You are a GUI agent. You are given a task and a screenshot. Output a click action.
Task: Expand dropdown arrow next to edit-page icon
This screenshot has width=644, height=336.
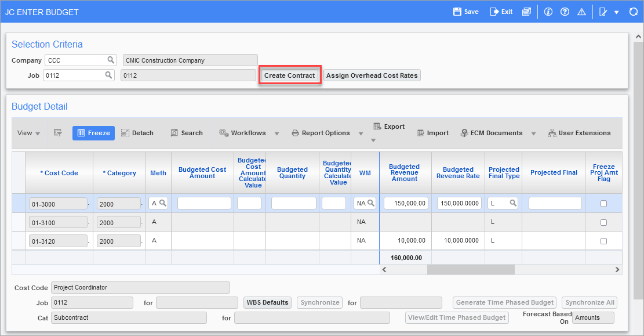coord(617,12)
